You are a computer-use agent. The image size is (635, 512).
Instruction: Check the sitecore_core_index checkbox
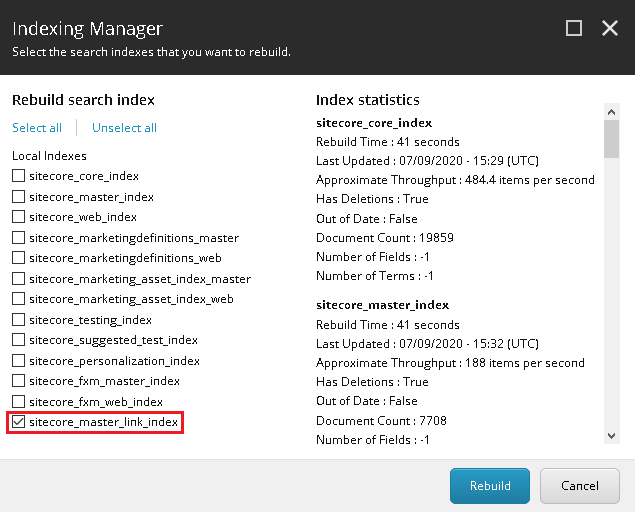coord(18,176)
